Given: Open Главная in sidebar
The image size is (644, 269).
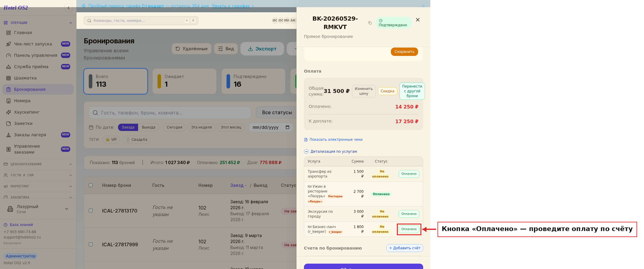Looking at the screenshot, I should coord(38,33).
